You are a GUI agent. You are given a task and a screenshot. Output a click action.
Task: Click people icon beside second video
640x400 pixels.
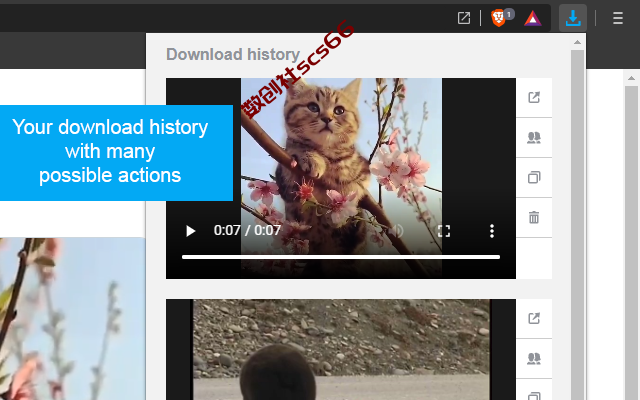pyautogui.click(x=534, y=358)
